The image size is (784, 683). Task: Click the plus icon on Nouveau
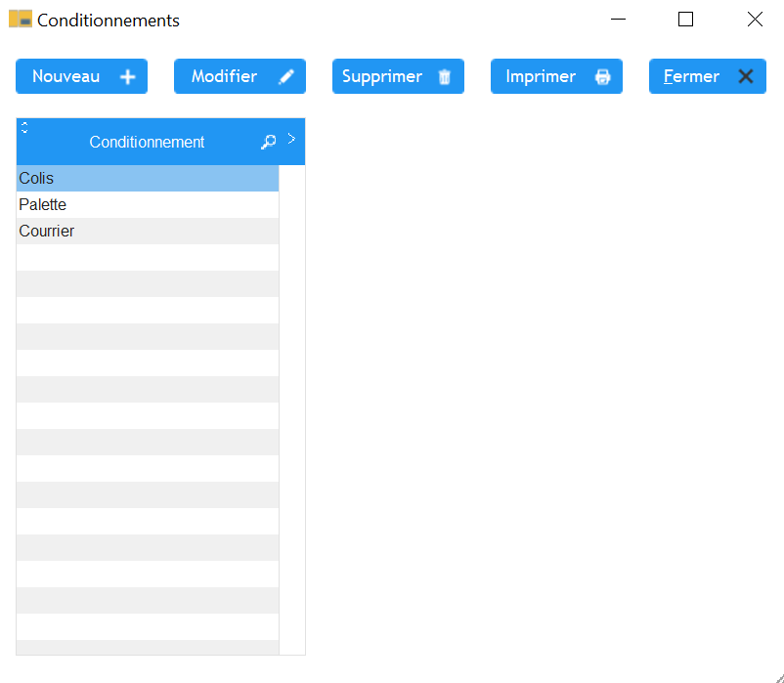coord(128,77)
